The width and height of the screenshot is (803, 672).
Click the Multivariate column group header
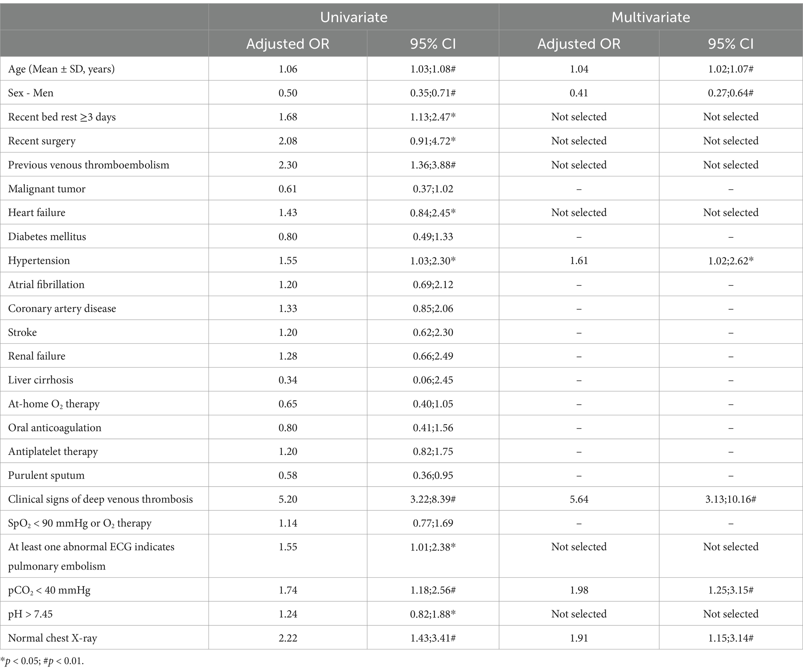pos(651,17)
